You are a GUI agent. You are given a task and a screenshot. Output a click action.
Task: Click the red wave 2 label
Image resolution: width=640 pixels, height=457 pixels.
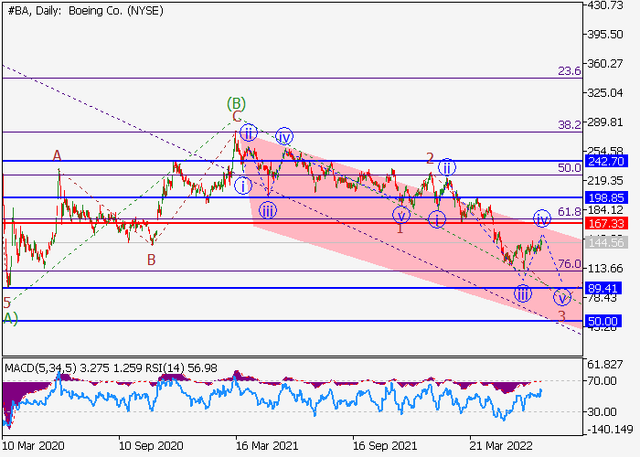[430, 158]
